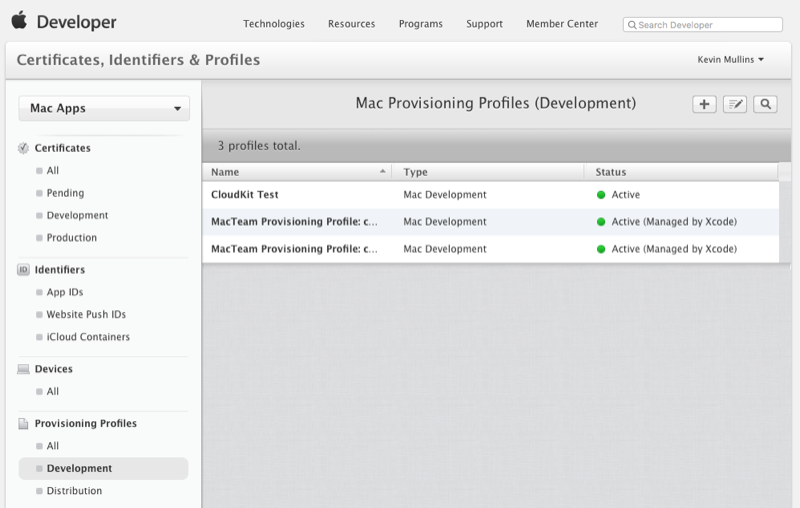
Task: Sort by Status column header
Action: click(681, 172)
